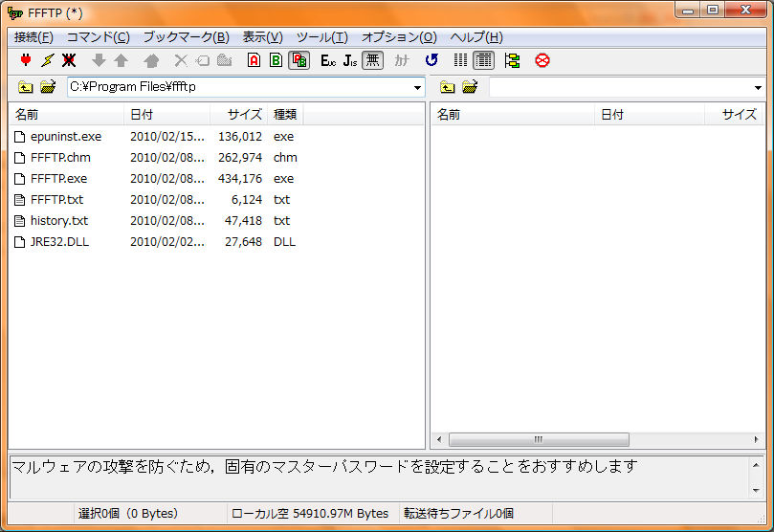Click status text 転送待ちファイル0個
Image resolution: width=774 pixels, height=532 pixels.
(458, 514)
